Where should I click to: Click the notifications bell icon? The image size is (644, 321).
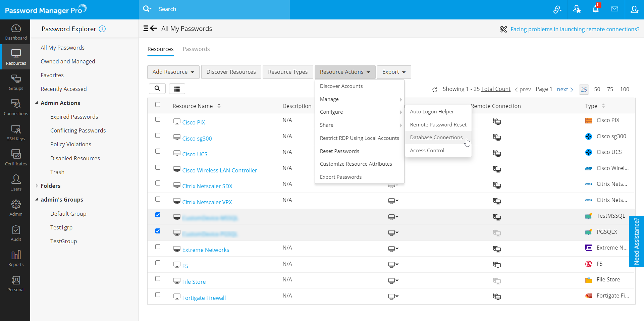tap(595, 9)
